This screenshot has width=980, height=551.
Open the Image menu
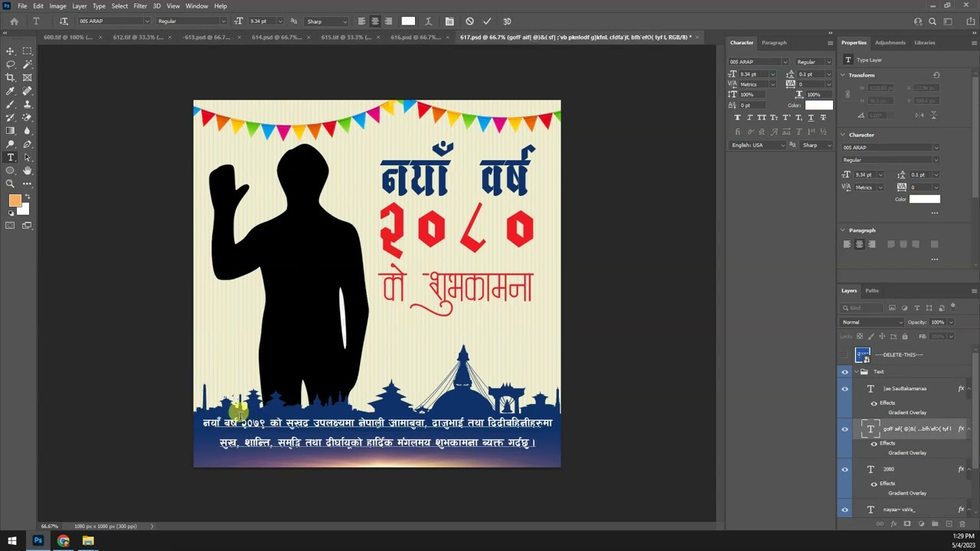[x=58, y=6]
